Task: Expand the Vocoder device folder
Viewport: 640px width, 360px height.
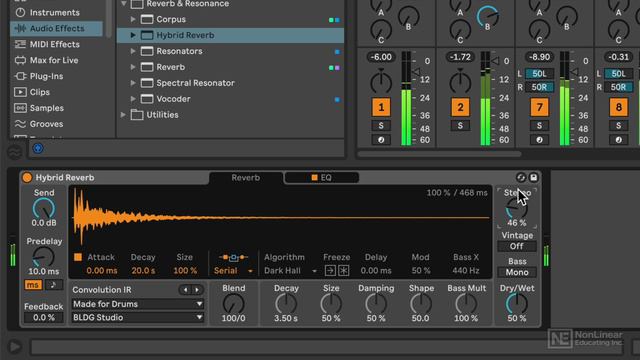Action: [133, 99]
